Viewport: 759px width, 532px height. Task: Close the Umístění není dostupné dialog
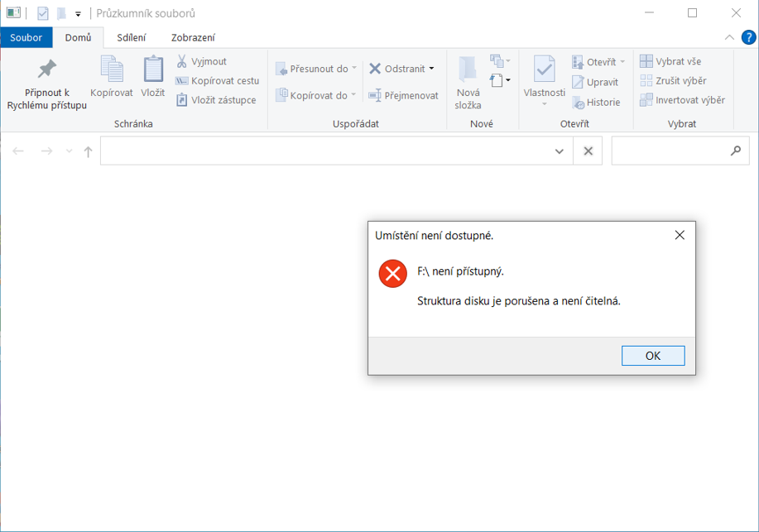680,235
